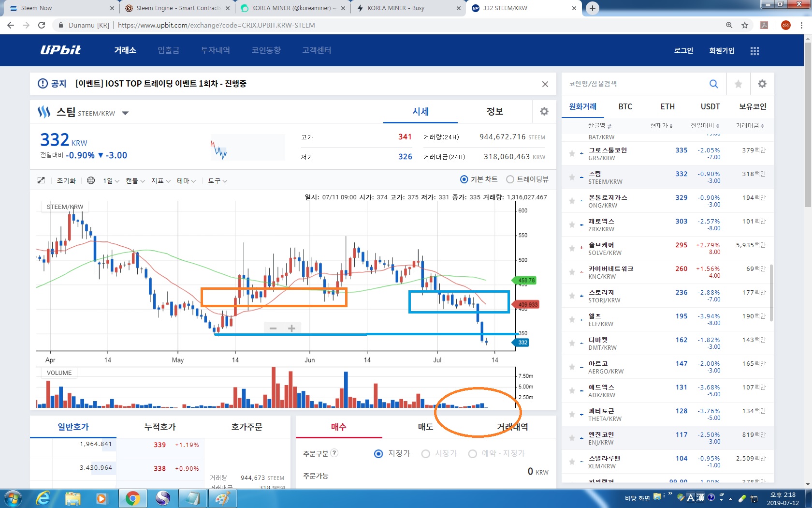This screenshot has height=508, width=812.
Task: Click the PDF extension icon in Chrome toolbar
Action: tap(764, 25)
